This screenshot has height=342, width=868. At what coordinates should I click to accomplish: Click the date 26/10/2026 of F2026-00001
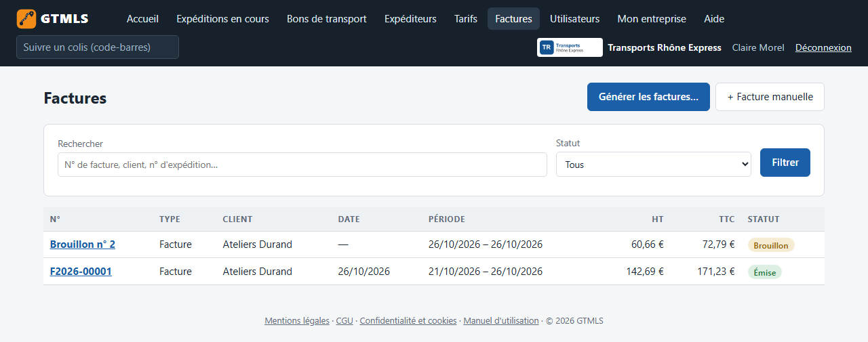pyautogui.click(x=364, y=272)
